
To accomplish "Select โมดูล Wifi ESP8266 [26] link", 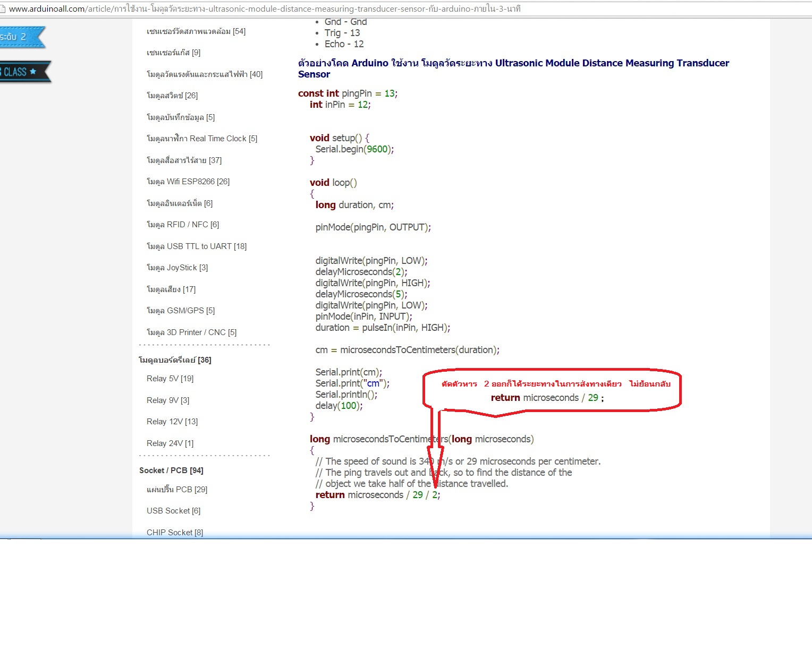I will [x=188, y=182].
